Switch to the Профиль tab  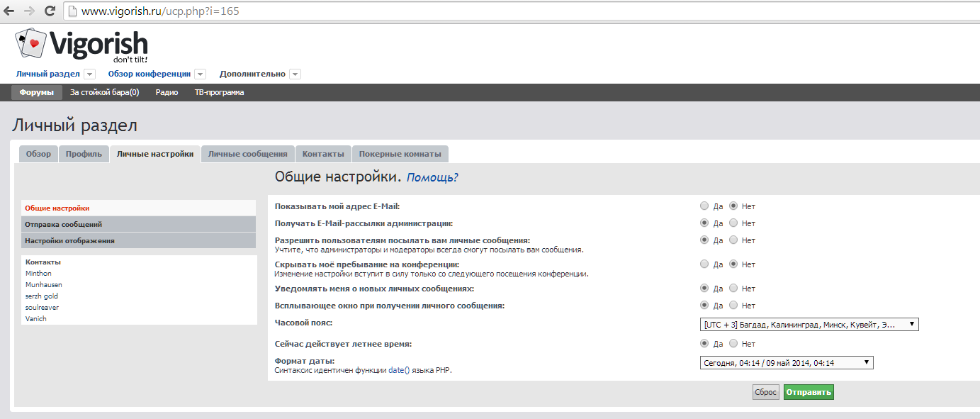pyautogui.click(x=84, y=154)
